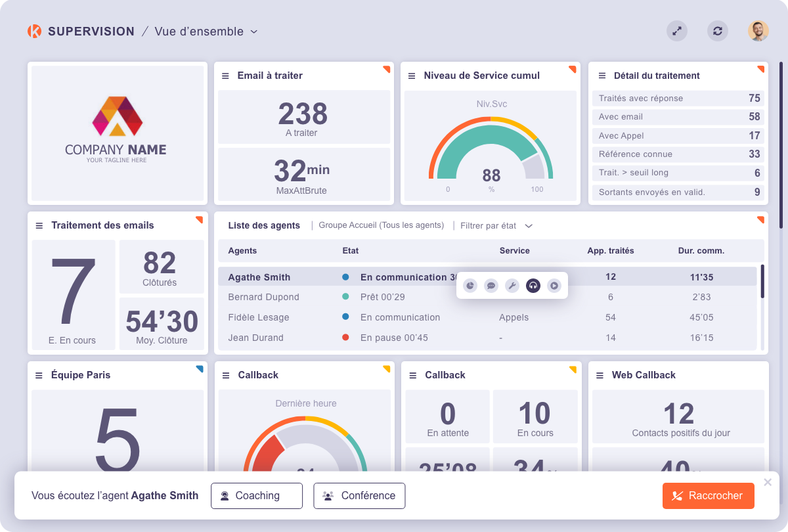
Task: Open pie-chart statistics for Agathe Smith
Action: (x=470, y=285)
